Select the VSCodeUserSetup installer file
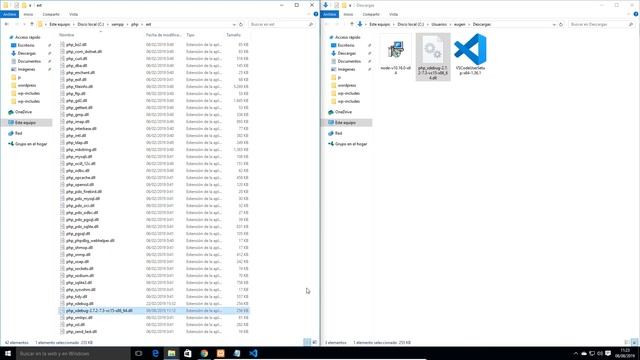The width and height of the screenshot is (640, 360). (470, 54)
